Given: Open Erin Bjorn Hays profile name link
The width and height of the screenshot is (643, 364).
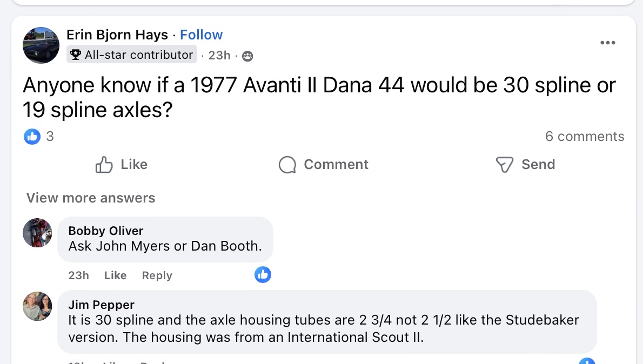Looking at the screenshot, I should 117,35.
